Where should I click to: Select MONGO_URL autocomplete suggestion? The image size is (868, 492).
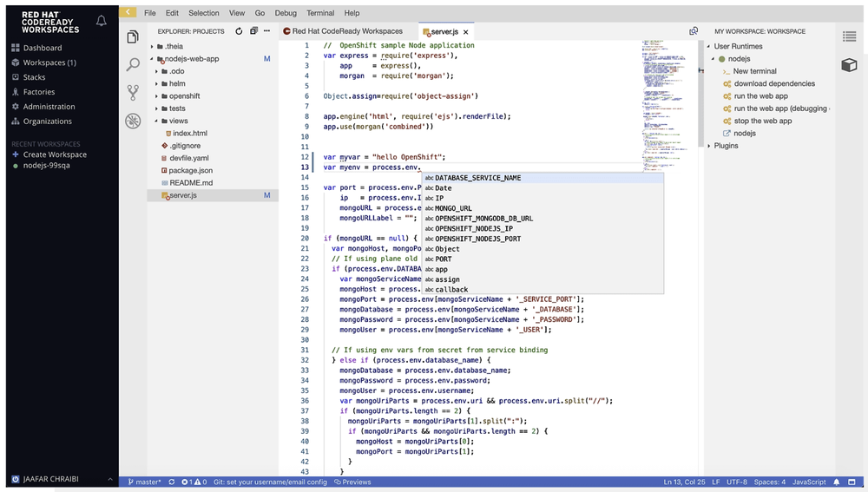point(542,208)
